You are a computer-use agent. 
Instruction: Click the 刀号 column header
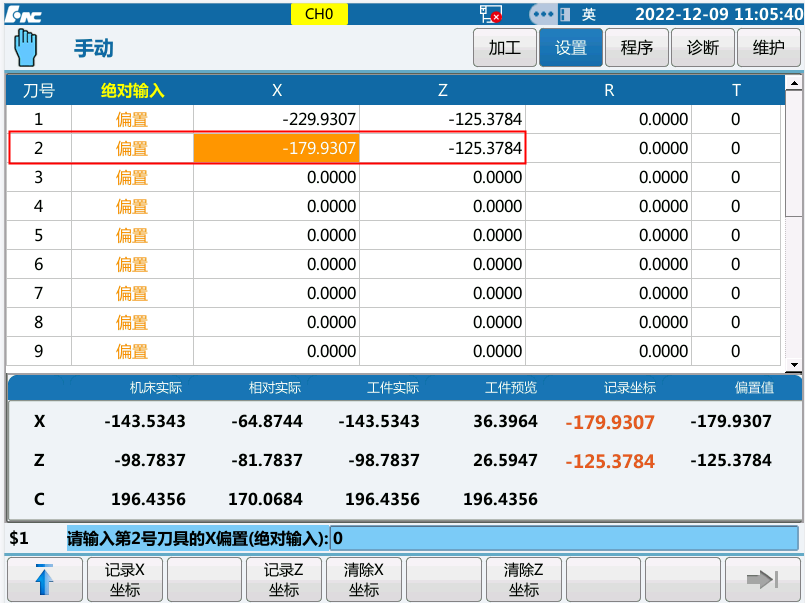[x=39, y=90]
